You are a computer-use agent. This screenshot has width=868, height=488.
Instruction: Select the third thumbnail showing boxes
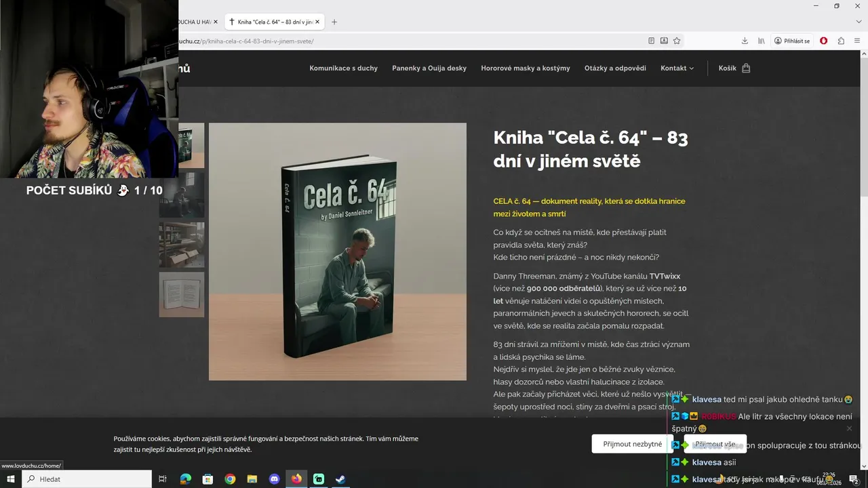(182, 245)
